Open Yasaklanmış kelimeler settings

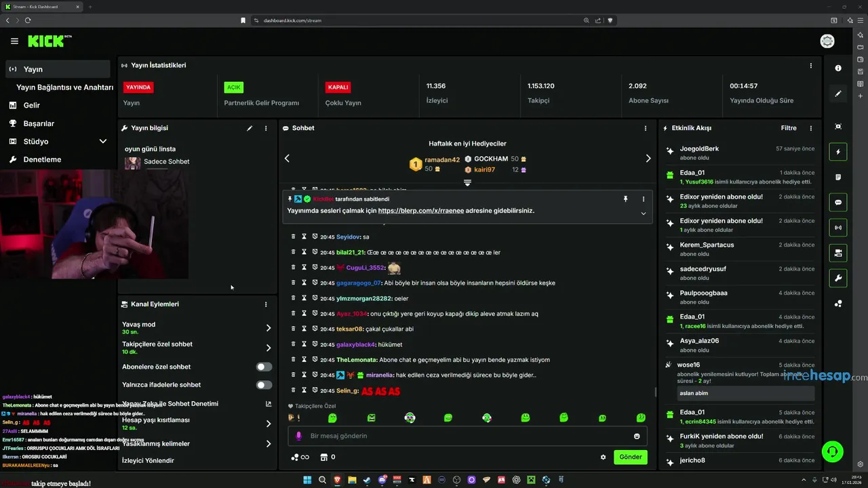click(197, 444)
